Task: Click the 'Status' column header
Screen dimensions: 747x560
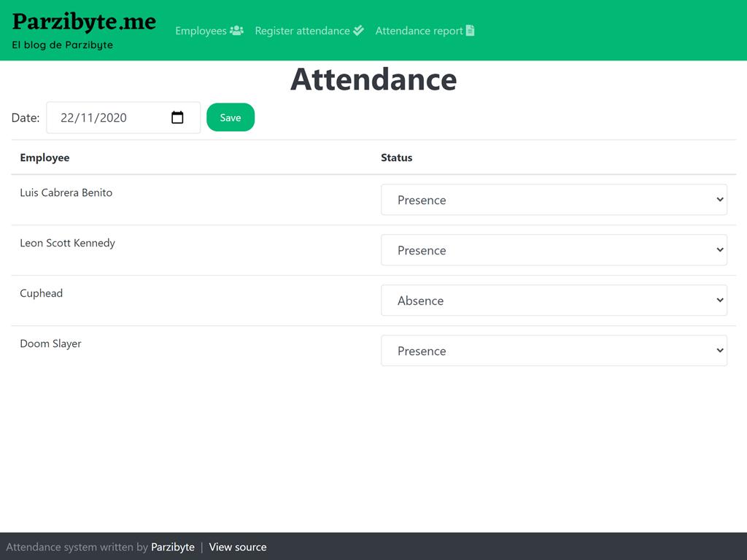Action: 396,157
